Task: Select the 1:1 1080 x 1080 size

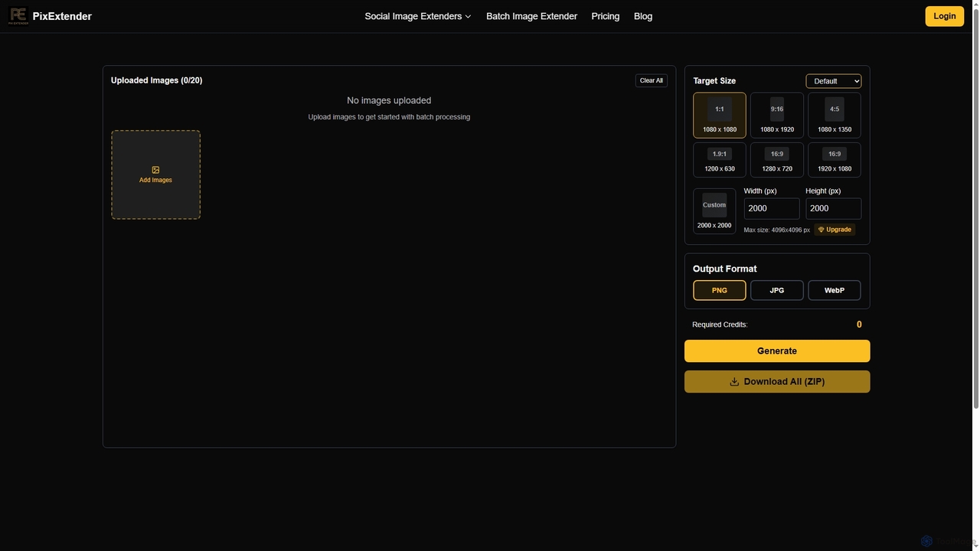Action: tap(720, 116)
